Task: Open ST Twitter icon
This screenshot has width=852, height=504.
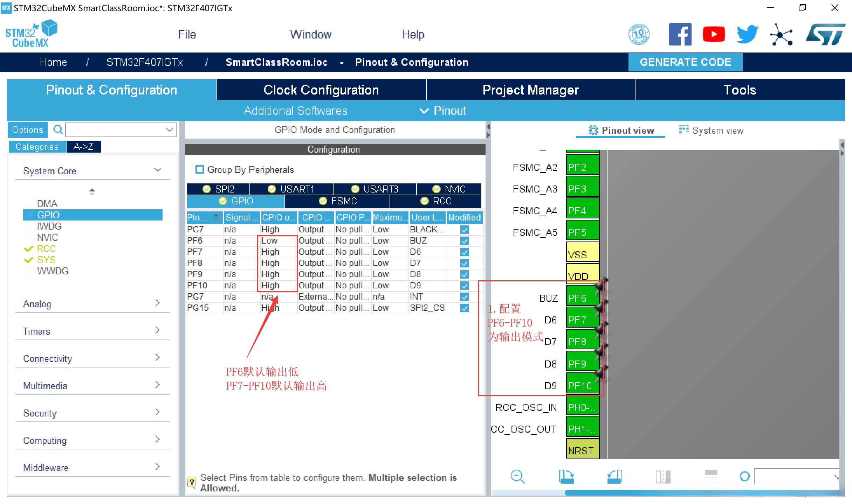Action: (x=747, y=34)
